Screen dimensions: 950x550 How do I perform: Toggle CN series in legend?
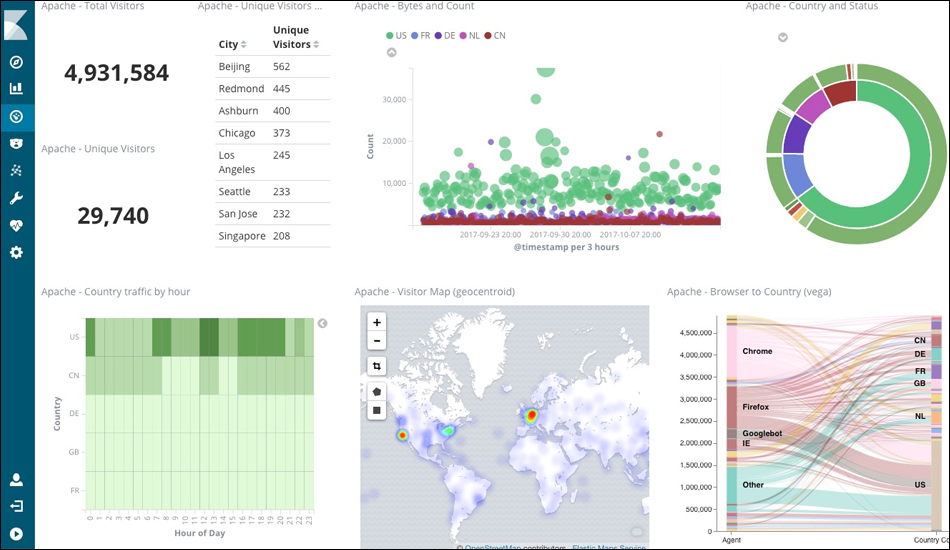tap(495, 36)
